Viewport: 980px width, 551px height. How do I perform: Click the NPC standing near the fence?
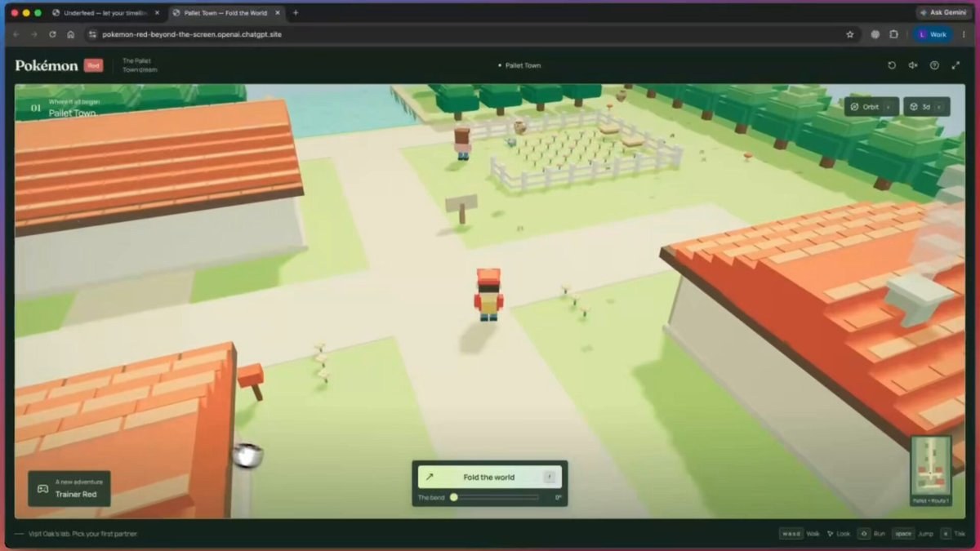coord(463,143)
